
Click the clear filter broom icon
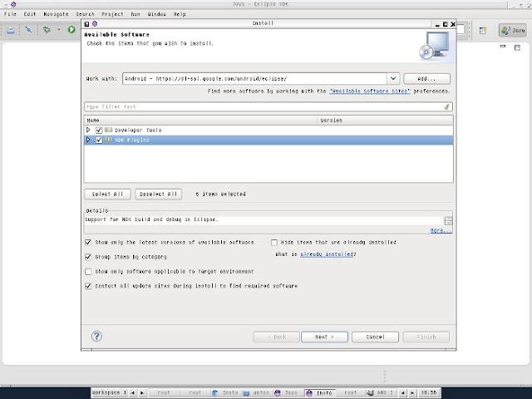(446, 107)
